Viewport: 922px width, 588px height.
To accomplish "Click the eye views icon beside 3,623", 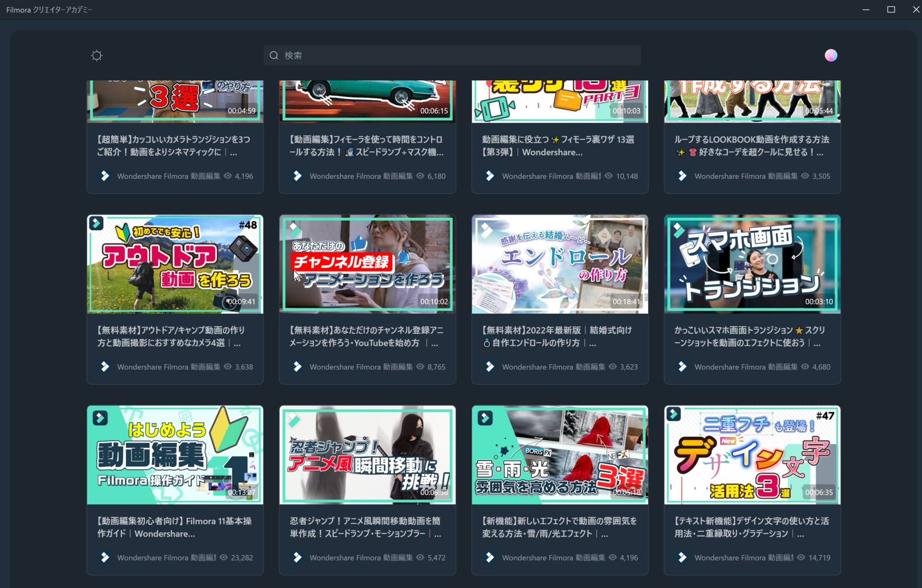I will click(613, 366).
